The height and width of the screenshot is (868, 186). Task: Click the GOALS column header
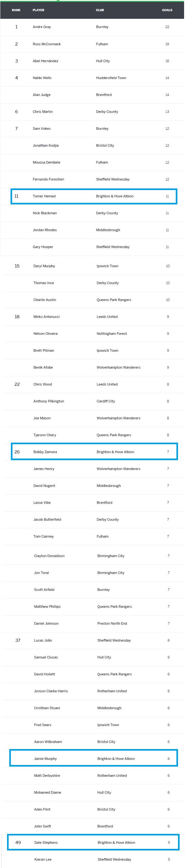[x=167, y=10]
